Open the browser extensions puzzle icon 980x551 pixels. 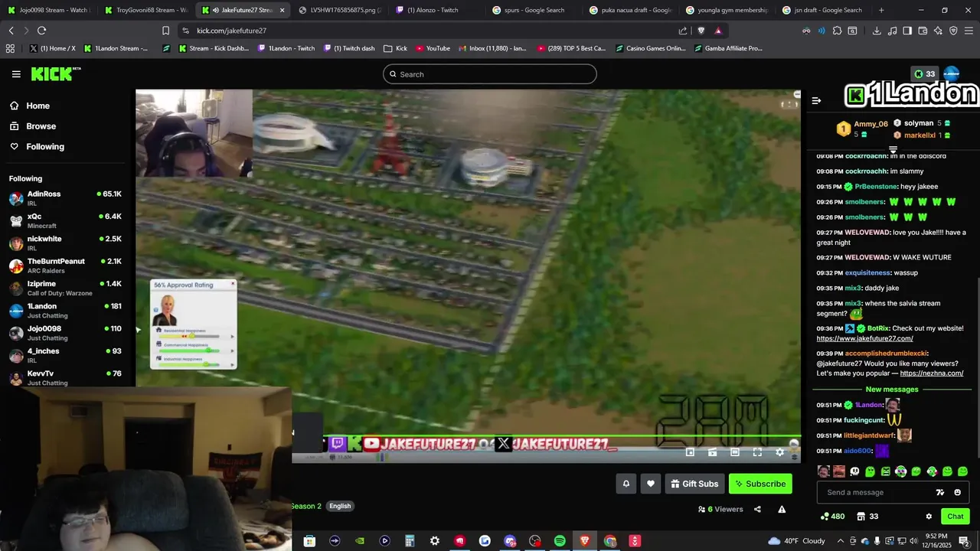[x=837, y=31]
